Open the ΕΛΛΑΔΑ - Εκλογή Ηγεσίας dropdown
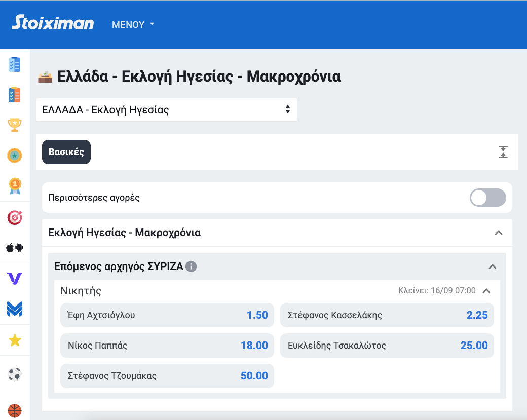 click(x=166, y=110)
